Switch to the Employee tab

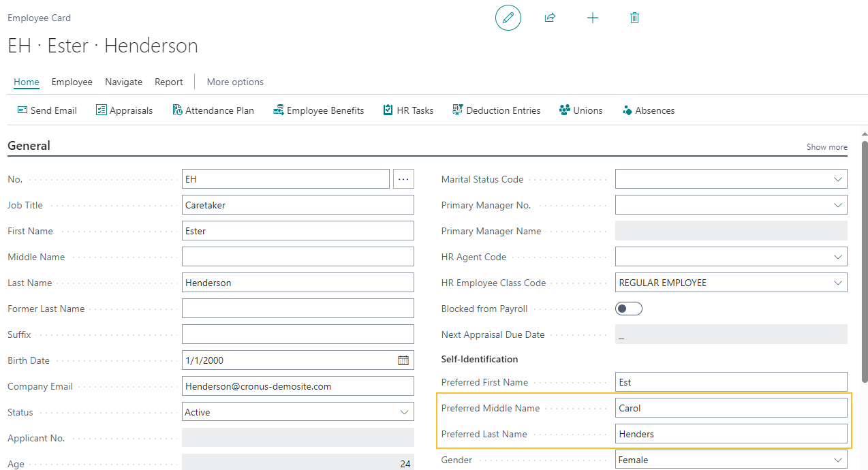(72, 82)
